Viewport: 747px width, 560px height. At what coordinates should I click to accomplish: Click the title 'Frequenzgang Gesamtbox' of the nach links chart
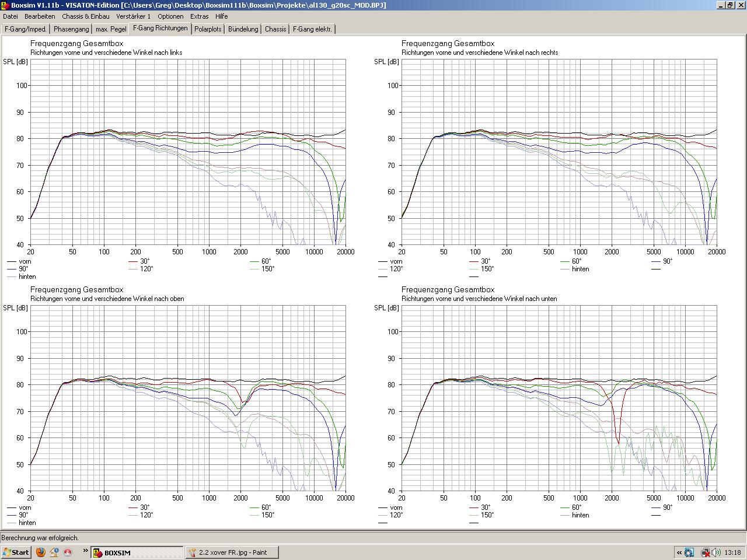pos(76,44)
